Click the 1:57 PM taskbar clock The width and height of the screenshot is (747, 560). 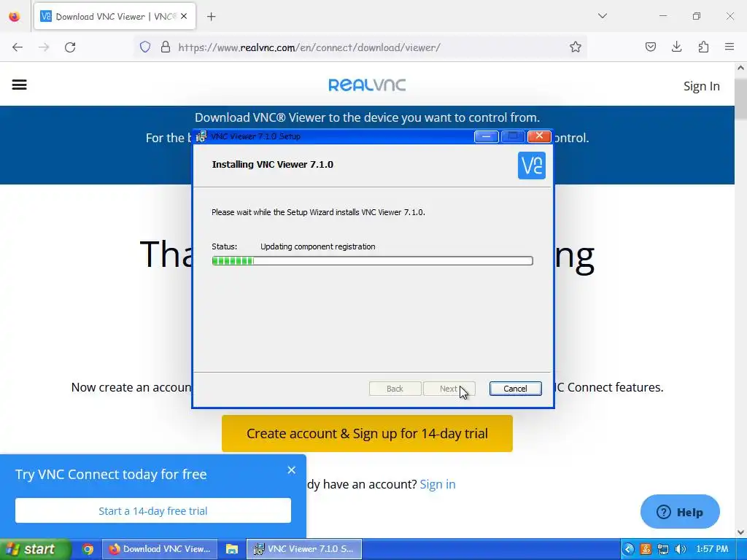coord(712,549)
